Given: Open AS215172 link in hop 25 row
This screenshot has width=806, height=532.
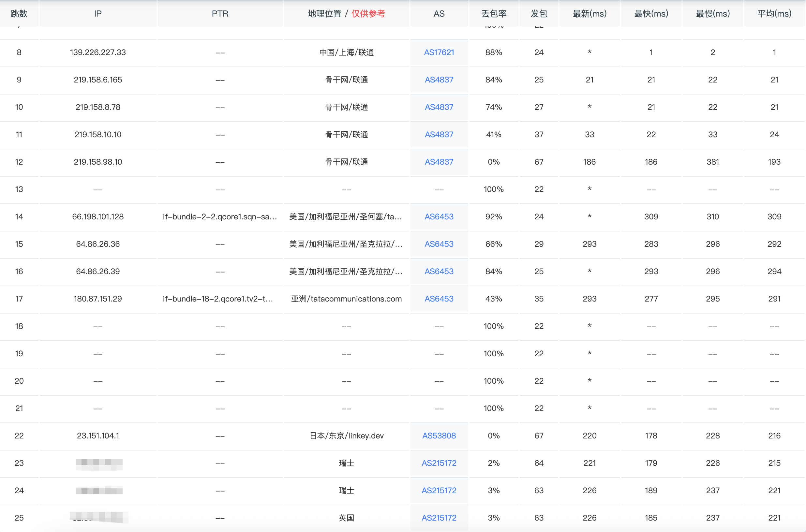Looking at the screenshot, I should (439, 518).
